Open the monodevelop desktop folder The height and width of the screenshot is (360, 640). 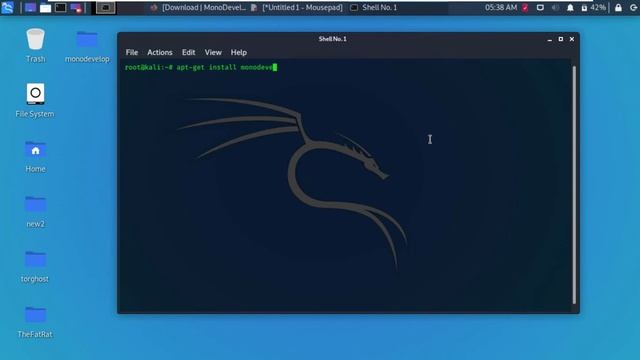coord(87,46)
